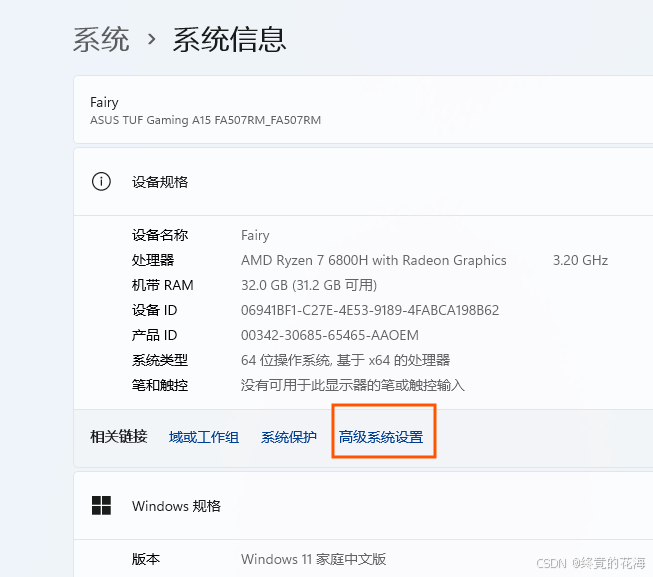
Task: Click the 相关链接 label
Action: [119, 437]
